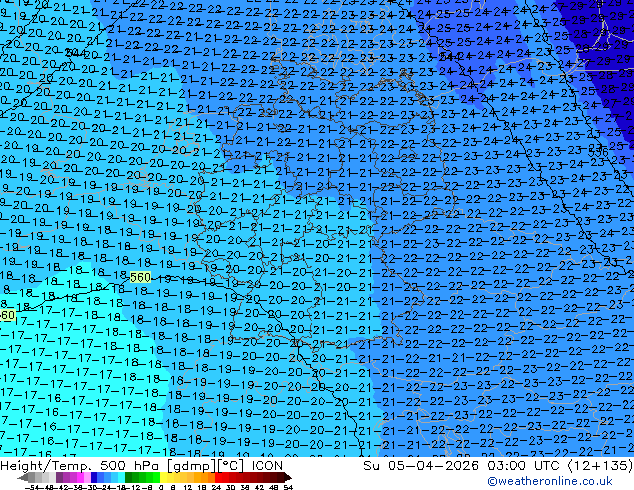The width and height of the screenshot is (634, 490).
Task: Click the bright red legend swatch at 24
Action: (218, 477)
